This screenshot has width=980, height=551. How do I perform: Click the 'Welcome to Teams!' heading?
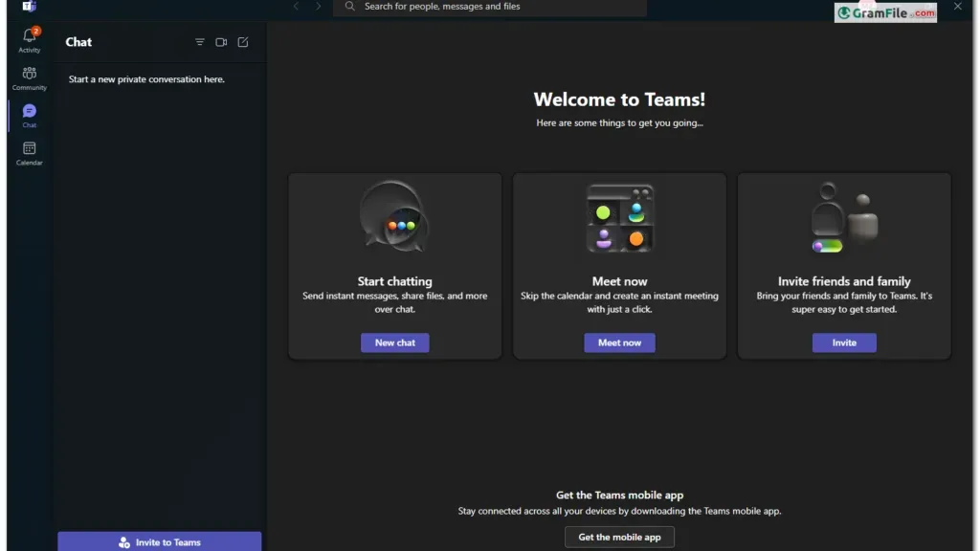coord(619,99)
